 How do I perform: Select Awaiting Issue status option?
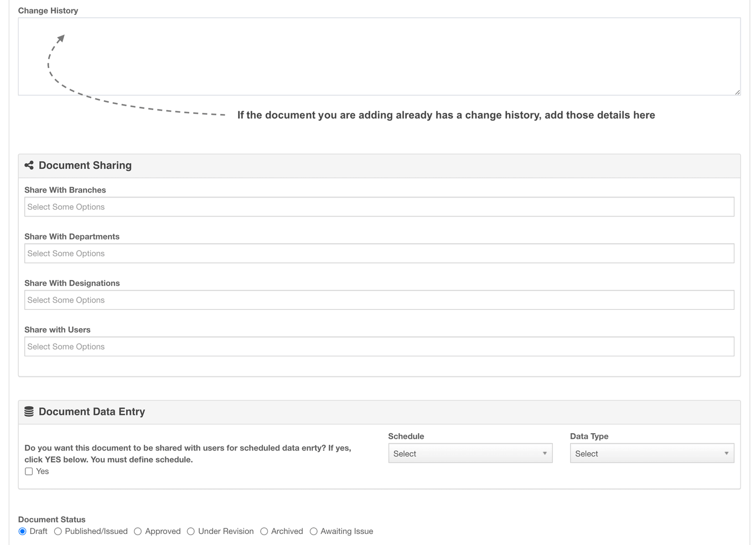tap(314, 531)
